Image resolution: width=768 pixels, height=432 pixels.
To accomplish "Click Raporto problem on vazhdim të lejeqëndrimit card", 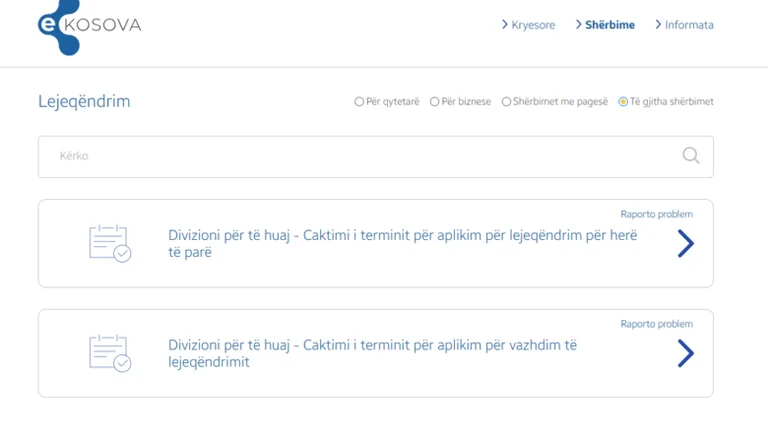I will click(656, 324).
